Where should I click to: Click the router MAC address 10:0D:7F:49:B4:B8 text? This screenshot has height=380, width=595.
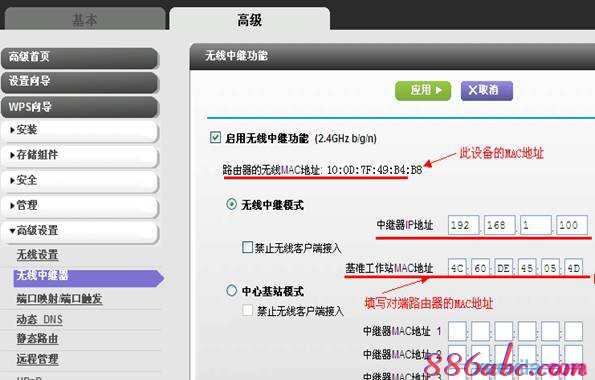[375, 170]
